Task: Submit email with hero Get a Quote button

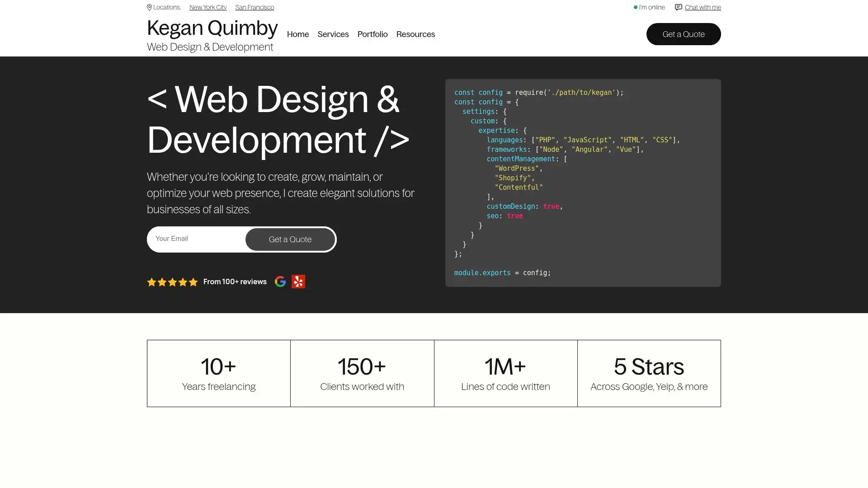Action: click(x=290, y=239)
